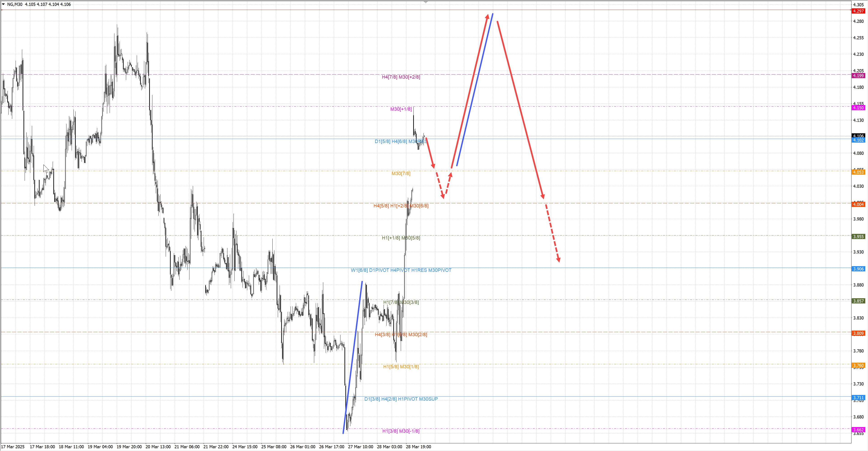The width and height of the screenshot is (868, 451).
Task: Select the D1[3/8] H4[2/8] H1PIVOT M30SUP label
Action: 401,399
